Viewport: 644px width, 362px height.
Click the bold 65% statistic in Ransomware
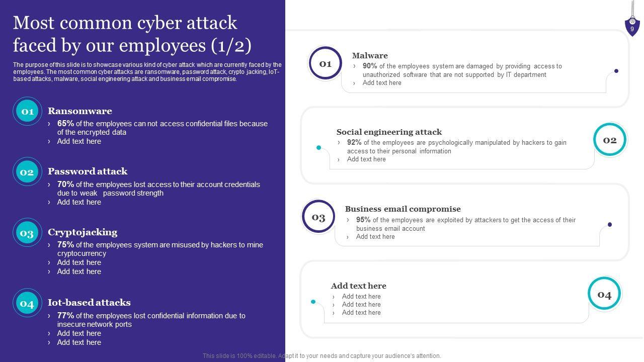tap(65, 124)
